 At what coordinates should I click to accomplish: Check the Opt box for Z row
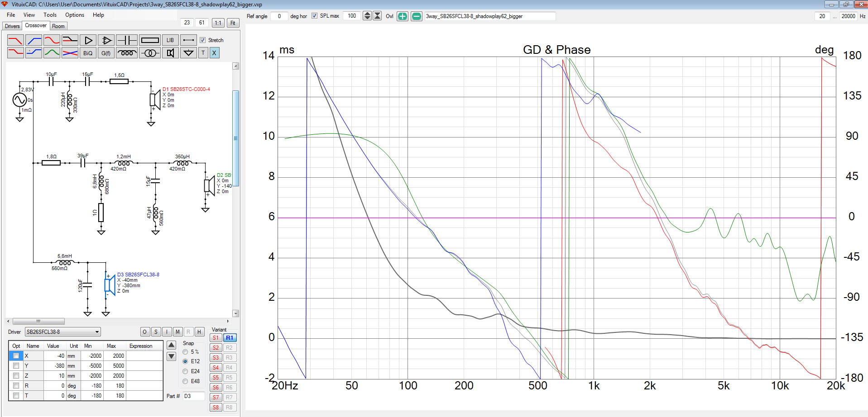16,376
